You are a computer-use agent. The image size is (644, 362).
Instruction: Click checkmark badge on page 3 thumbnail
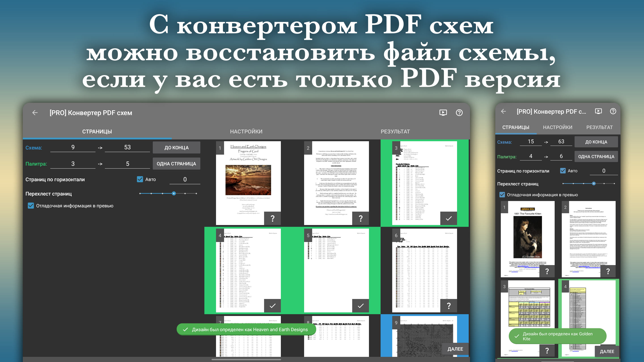point(449,218)
